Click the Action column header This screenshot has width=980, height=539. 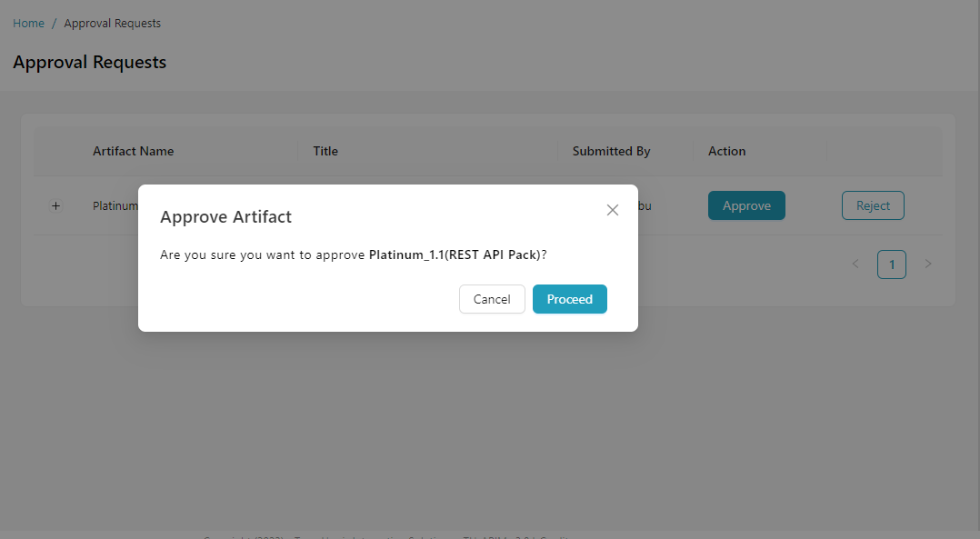pyautogui.click(x=726, y=151)
